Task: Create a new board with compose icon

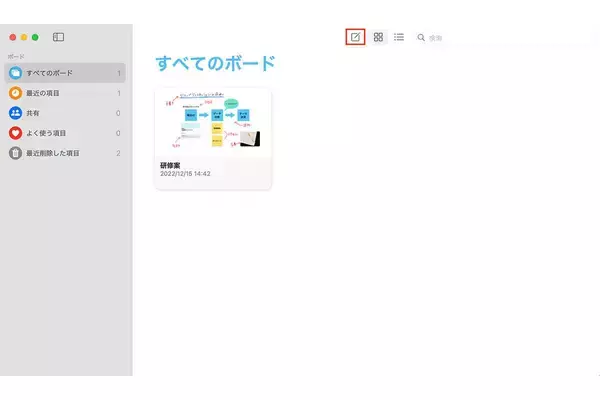Action: tap(355, 37)
